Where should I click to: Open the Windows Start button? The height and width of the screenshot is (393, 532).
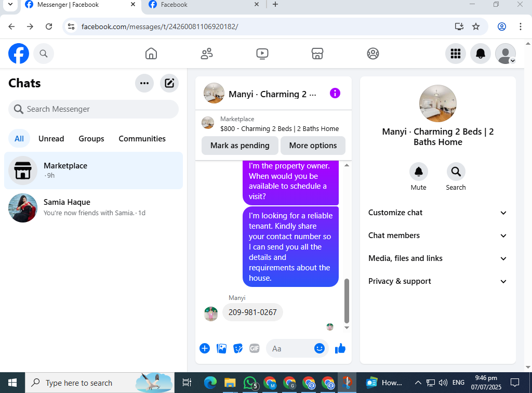(12, 383)
